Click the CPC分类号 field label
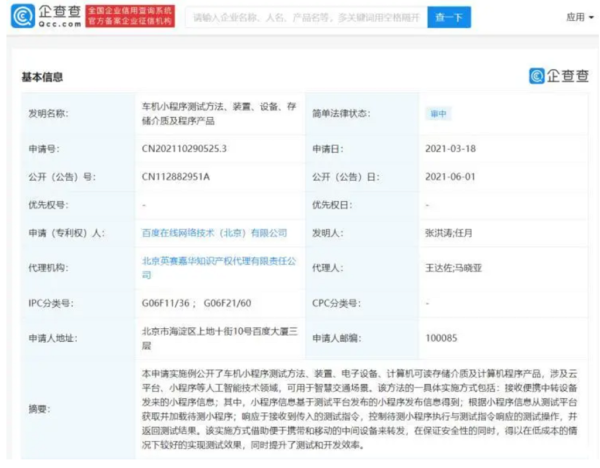This screenshot has height=468, width=600. point(337,303)
